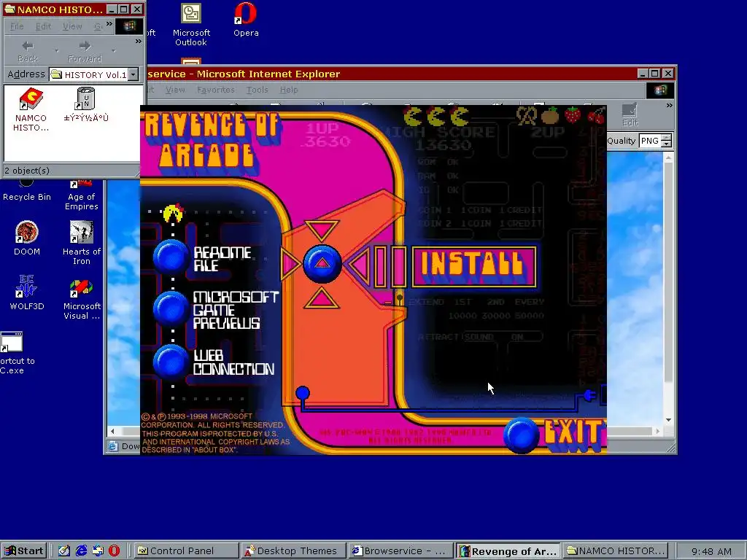Click the EXIT blue button

click(521, 435)
